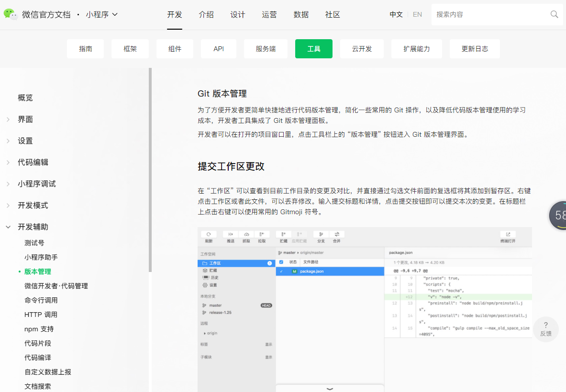This screenshot has height=392, width=566.
Task: Open the 测试号 sidebar item
Action: pyautogui.click(x=34, y=243)
